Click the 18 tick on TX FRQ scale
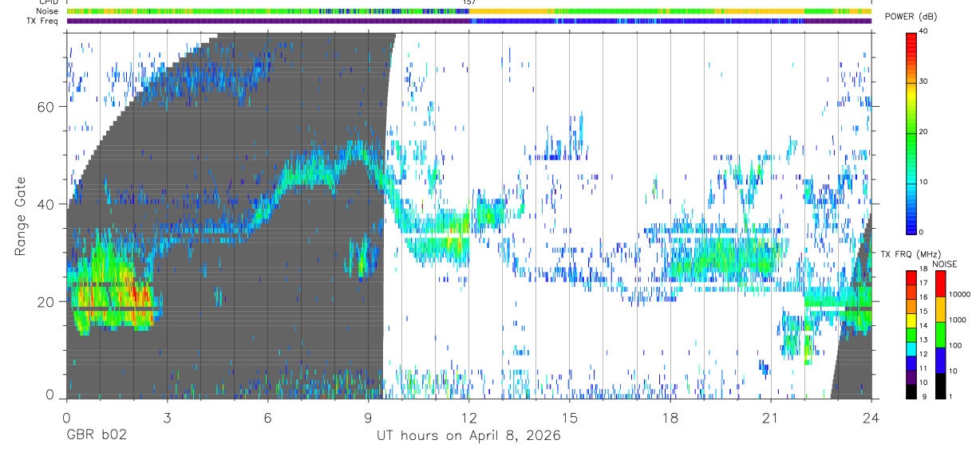 click(x=923, y=270)
